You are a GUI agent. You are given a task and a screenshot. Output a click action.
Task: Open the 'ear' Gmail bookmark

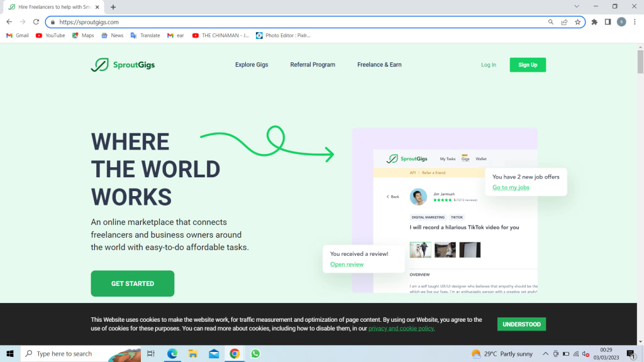point(175,36)
